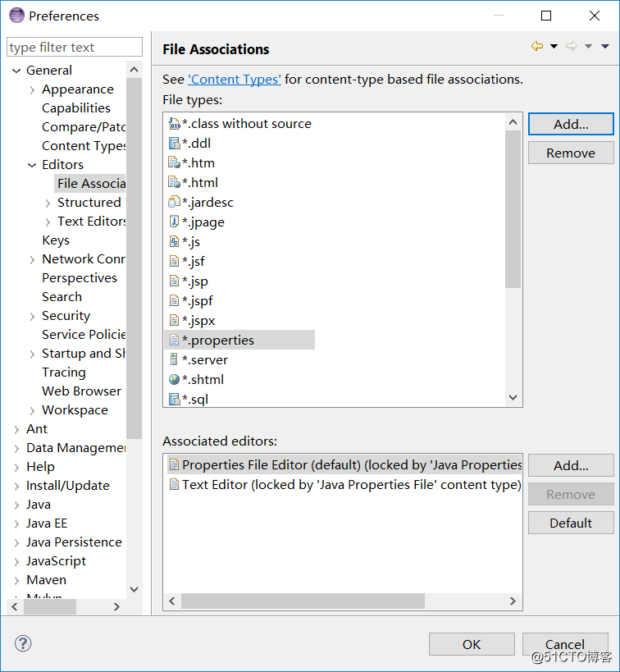Click the Properties File Editor icon
Viewport: 620px width, 672px height.
pyautogui.click(x=174, y=464)
